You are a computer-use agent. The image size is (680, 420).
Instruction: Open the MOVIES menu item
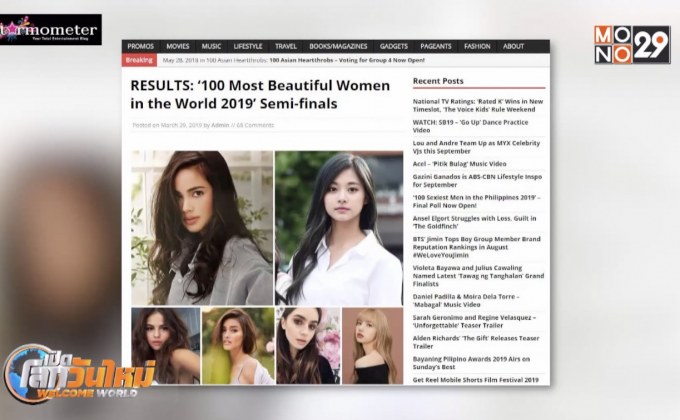click(178, 46)
